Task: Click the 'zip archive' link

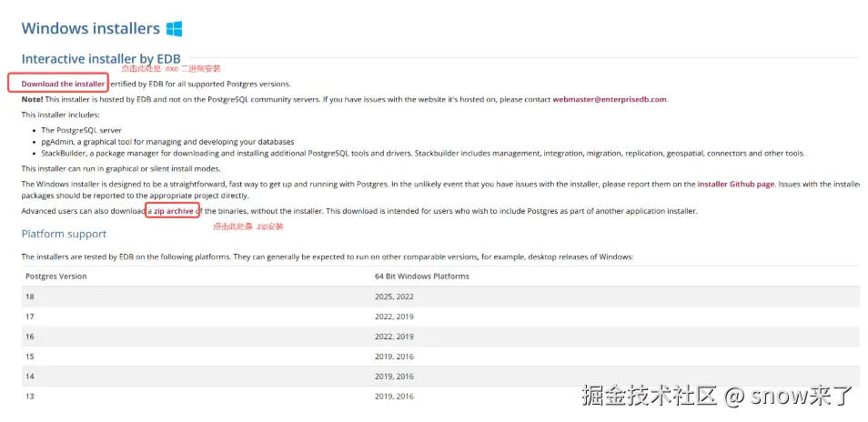Action: pos(174,211)
